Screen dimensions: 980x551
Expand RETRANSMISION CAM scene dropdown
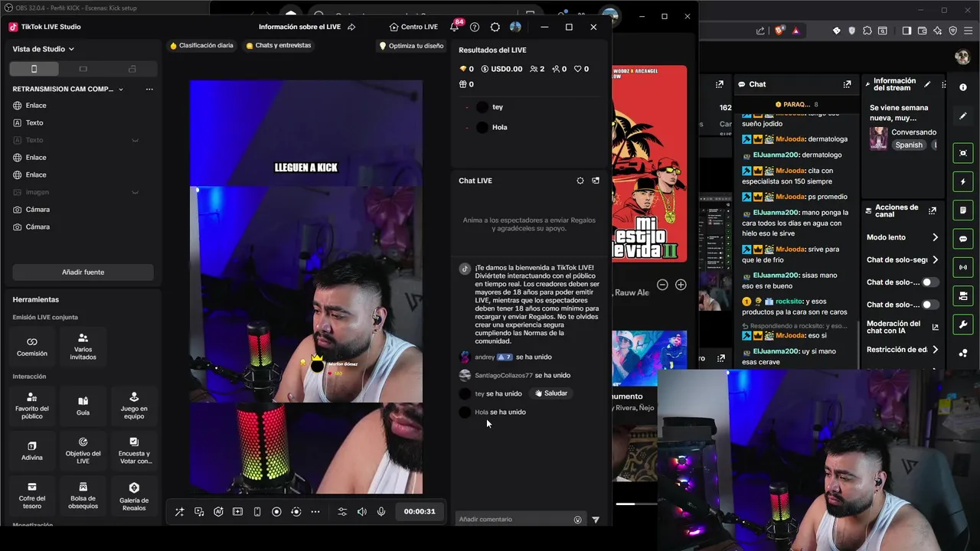click(121, 90)
